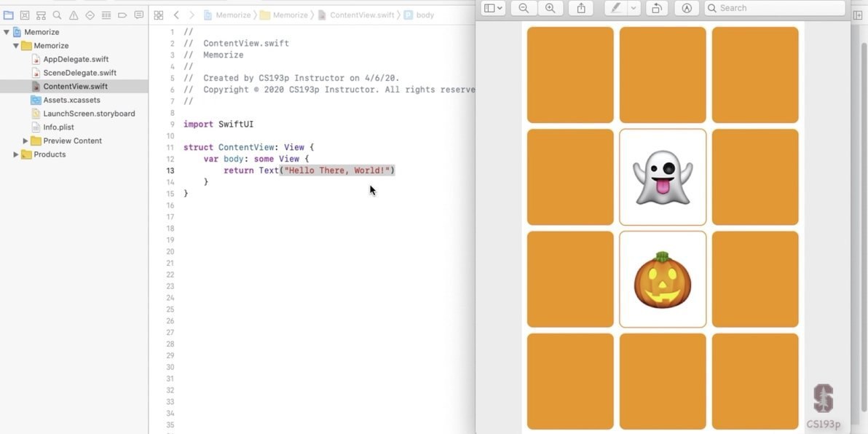Open Assets.xcassets in navigator

[x=66, y=100]
